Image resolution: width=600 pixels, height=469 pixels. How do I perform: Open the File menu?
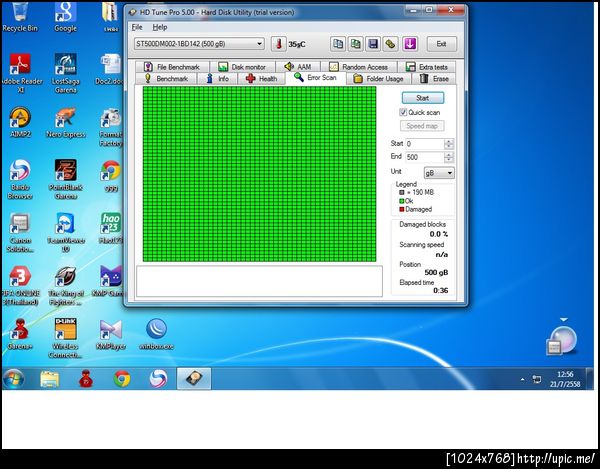(137, 27)
